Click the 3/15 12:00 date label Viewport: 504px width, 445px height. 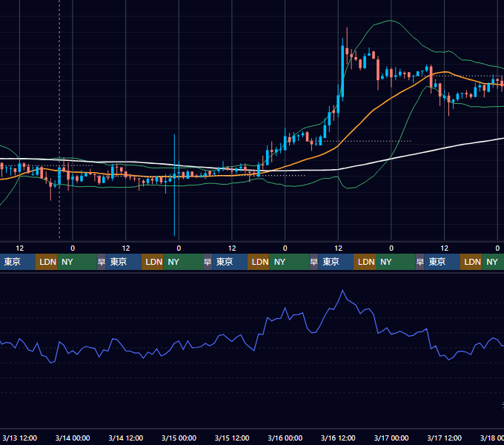232,438
